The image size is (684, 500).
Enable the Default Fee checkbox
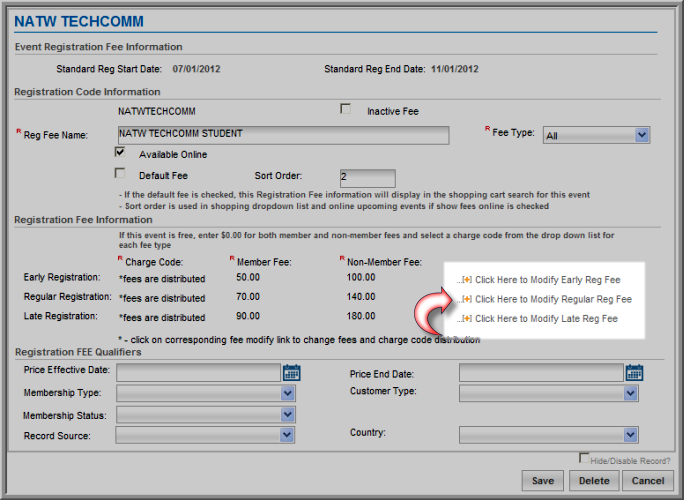[x=120, y=173]
